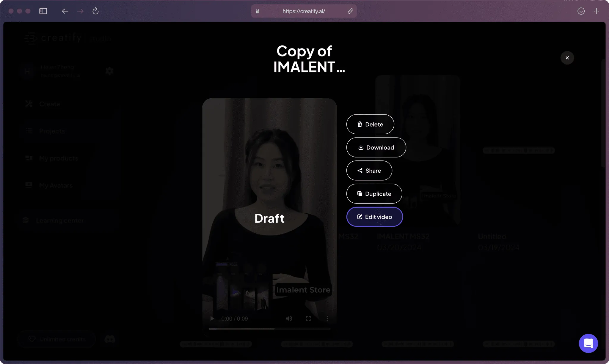609x364 pixels.
Task: Copy page link icon in address bar
Action: coord(351,11)
